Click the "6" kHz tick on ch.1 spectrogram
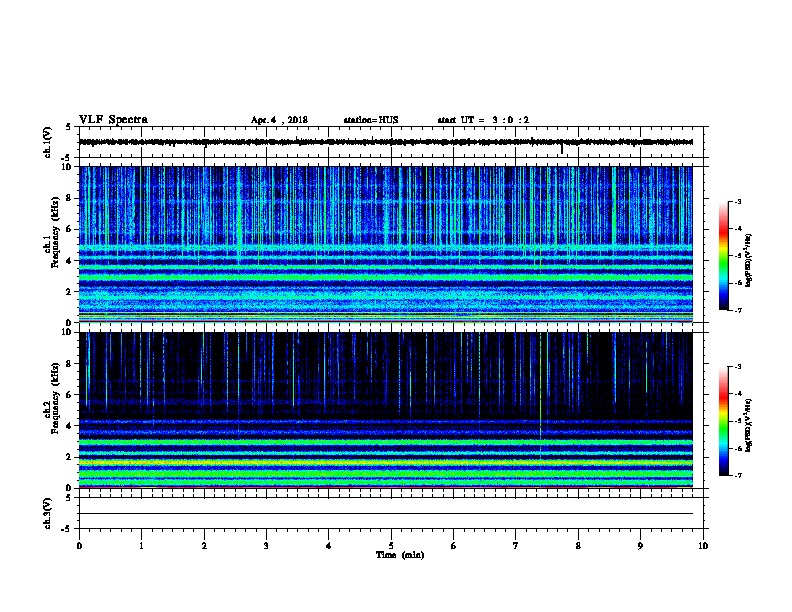The width and height of the screenshot is (792, 612). [x=70, y=229]
